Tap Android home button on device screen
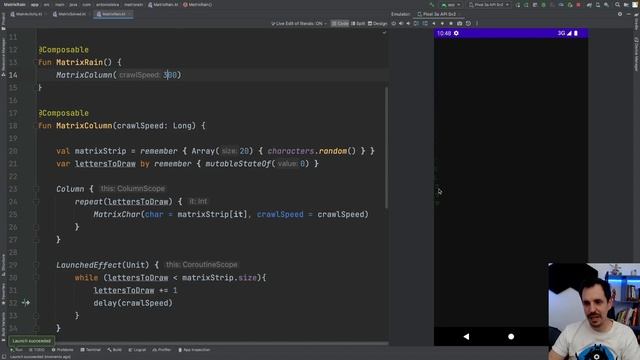The height and width of the screenshot is (360, 640). [511, 336]
